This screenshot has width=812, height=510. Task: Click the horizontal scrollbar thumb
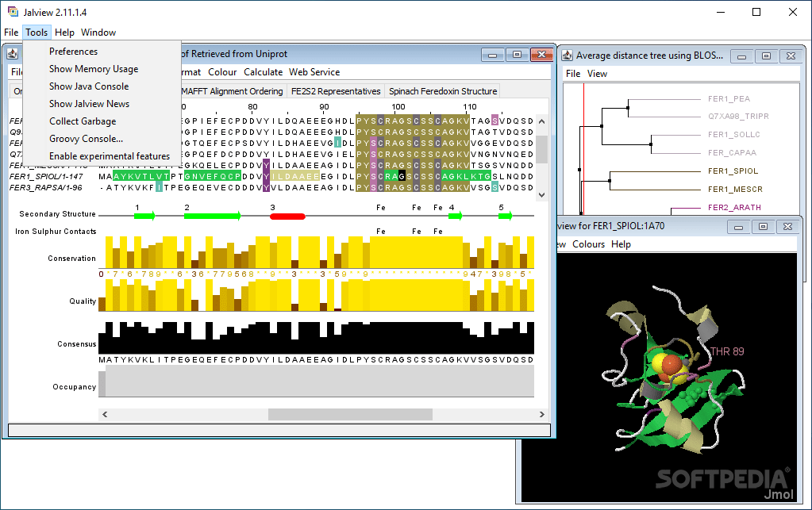pos(350,414)
